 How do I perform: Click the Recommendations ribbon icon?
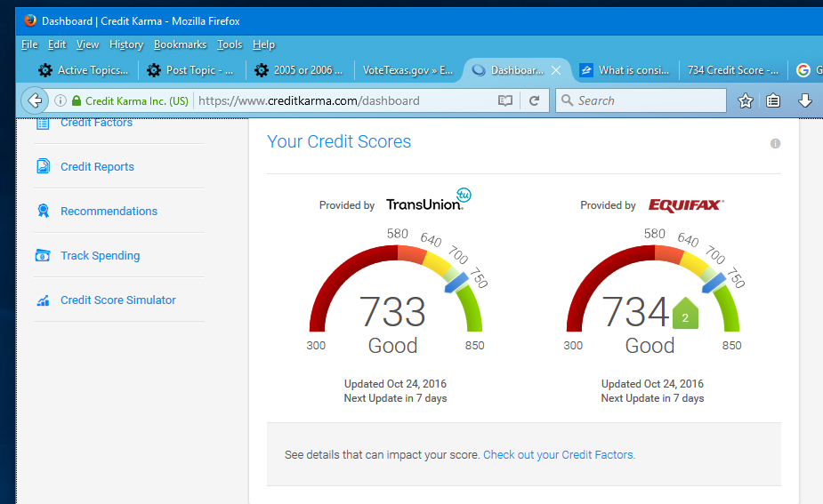[43, 211]
